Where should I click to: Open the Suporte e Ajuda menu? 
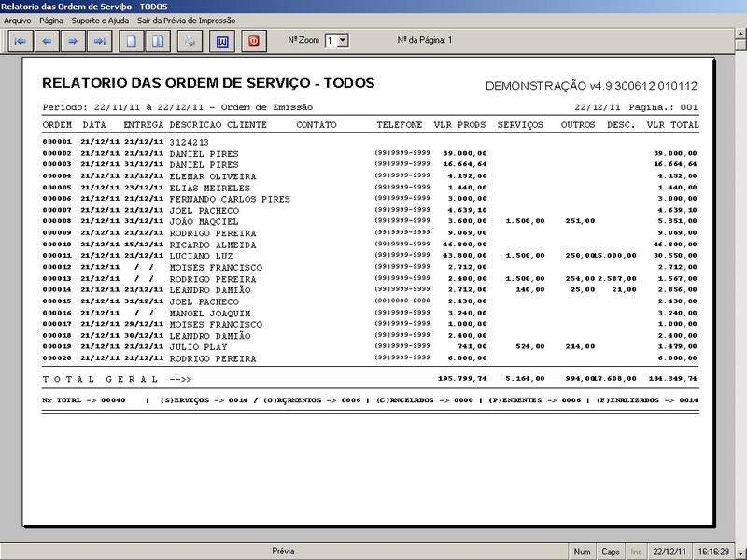pyautogui.click(x=100, y=21)
